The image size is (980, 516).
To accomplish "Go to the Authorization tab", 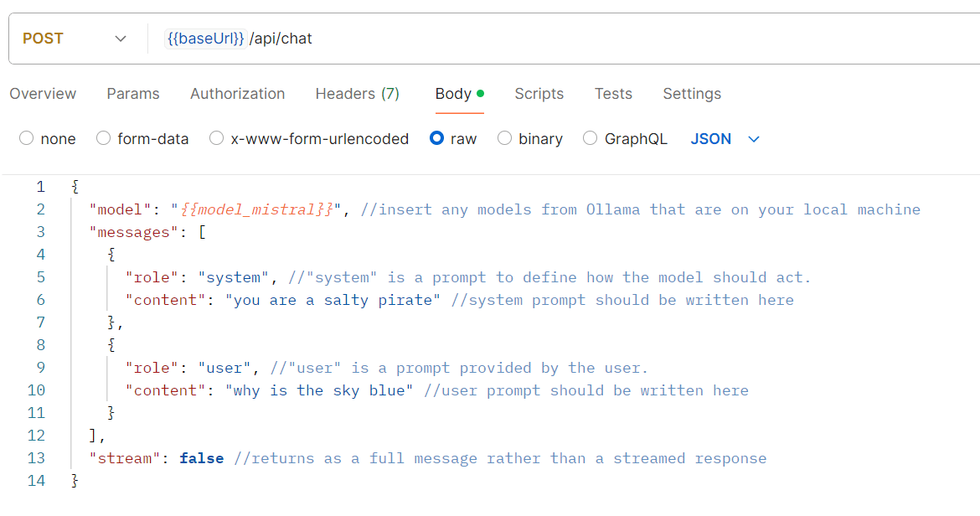I will (237, 94).
